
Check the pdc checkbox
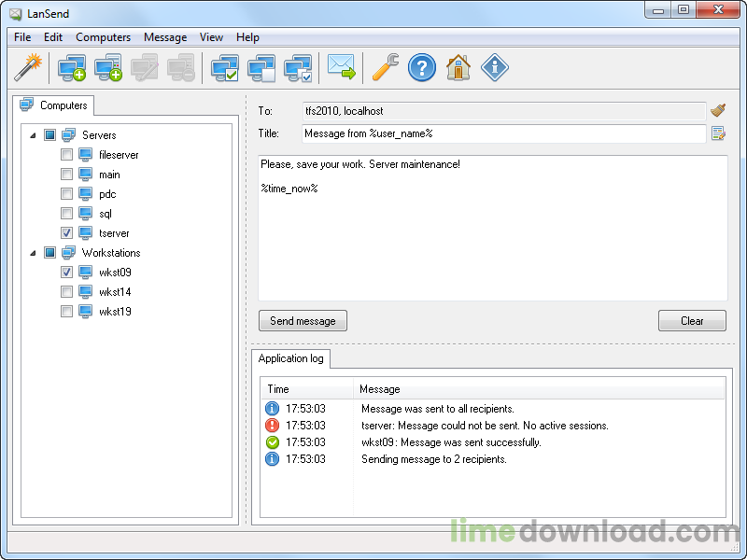[66, 194]
